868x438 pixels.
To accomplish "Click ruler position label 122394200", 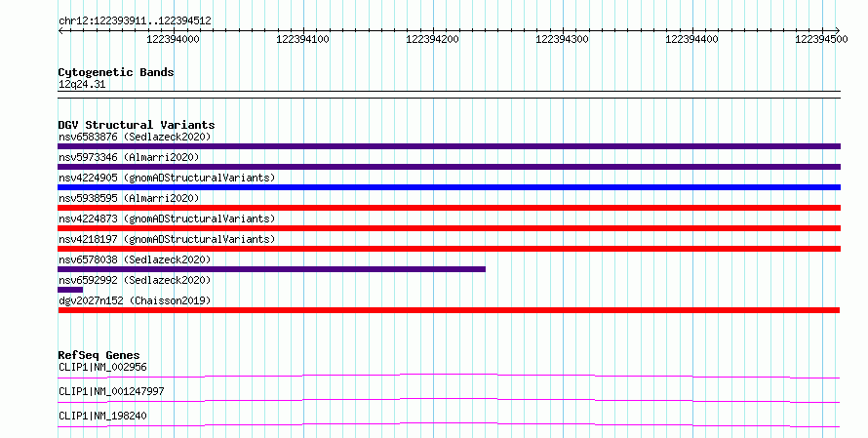I will click(432, 39).
